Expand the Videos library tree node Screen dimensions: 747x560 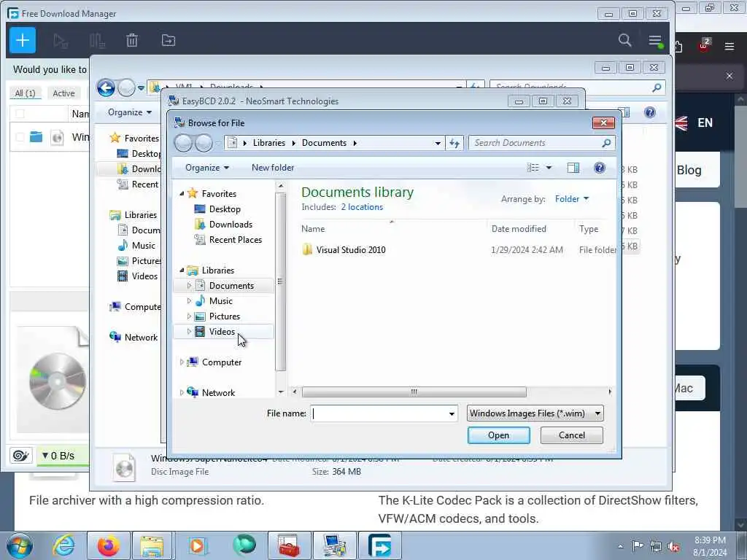point(189,332)
